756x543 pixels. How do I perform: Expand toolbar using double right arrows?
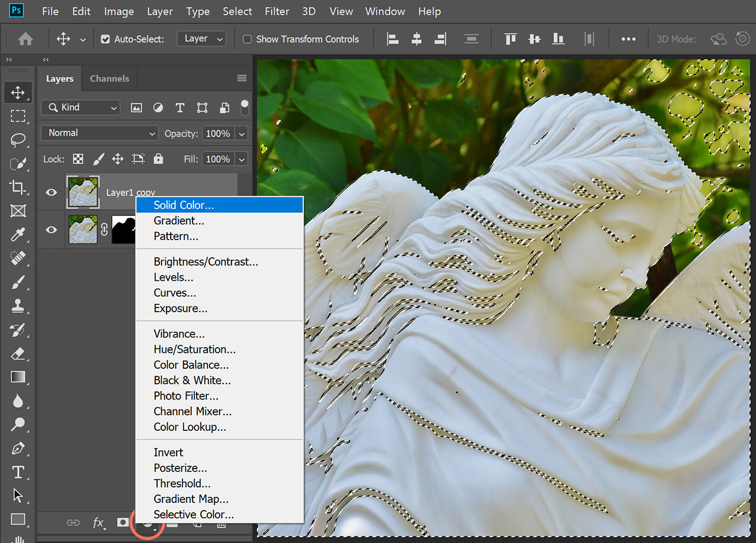9,60
